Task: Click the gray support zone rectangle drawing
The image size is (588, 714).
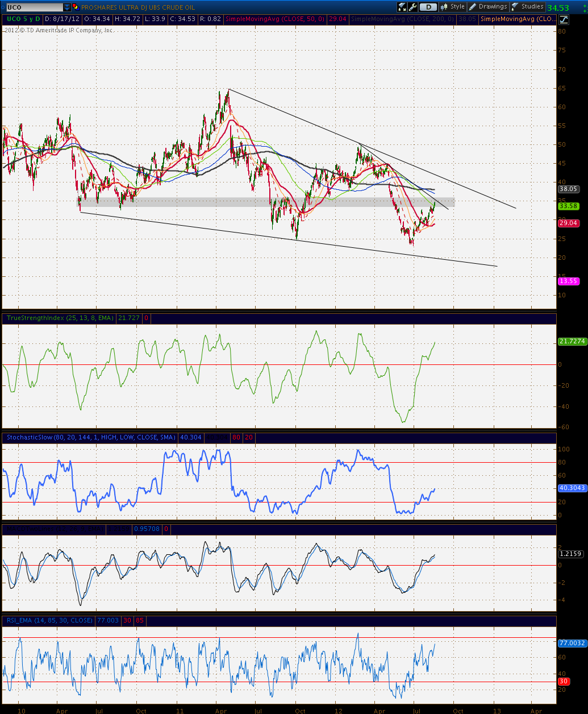Action: (266, 202)
